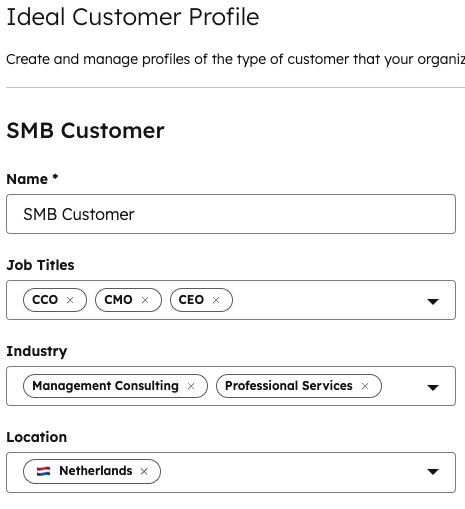Image resolution: width=465 pixels, height=509 pixels.
Task: Click empty area in Job Titles field
Action: point(327,300)
